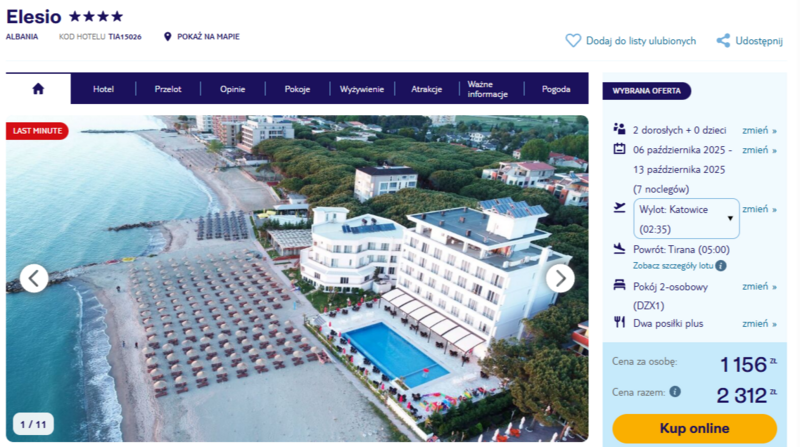Click the share icon next to Udostępnij
The width and height of the screenshot is (800, 447).
pos(723,41)
